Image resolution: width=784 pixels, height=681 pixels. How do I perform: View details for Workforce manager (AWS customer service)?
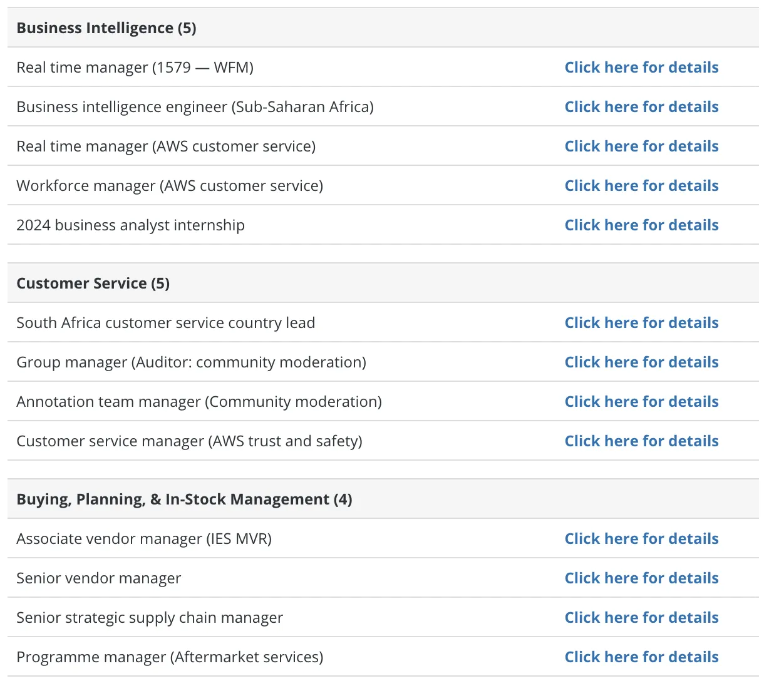(641, 186)
